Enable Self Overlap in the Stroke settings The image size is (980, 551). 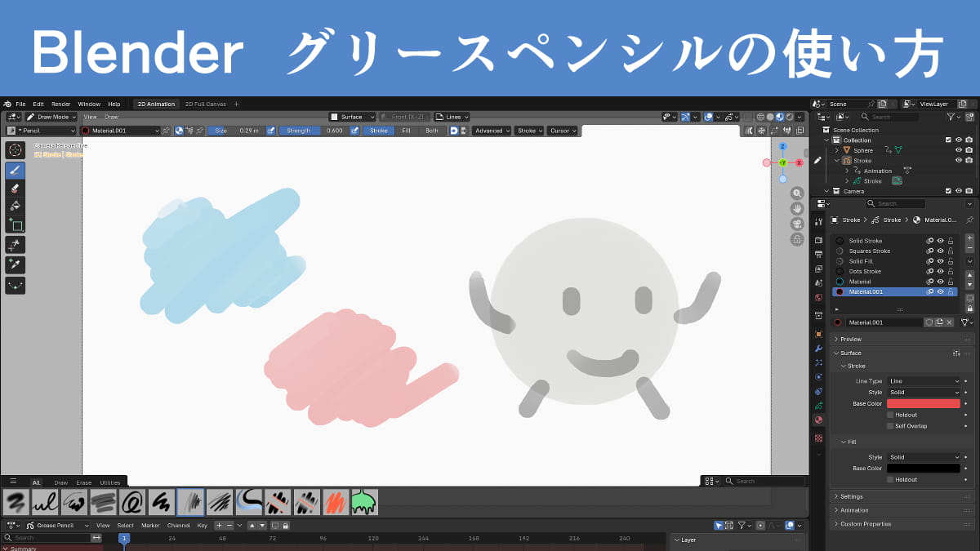[889, 425]
